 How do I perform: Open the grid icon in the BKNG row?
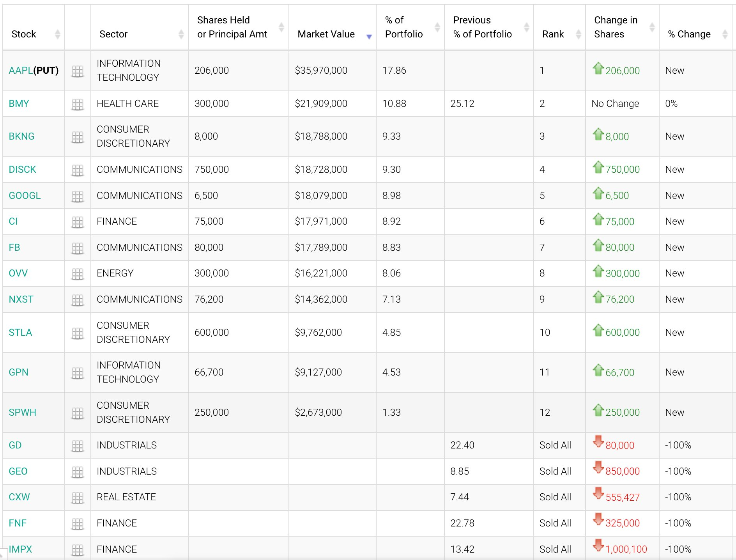coord(78,137)
